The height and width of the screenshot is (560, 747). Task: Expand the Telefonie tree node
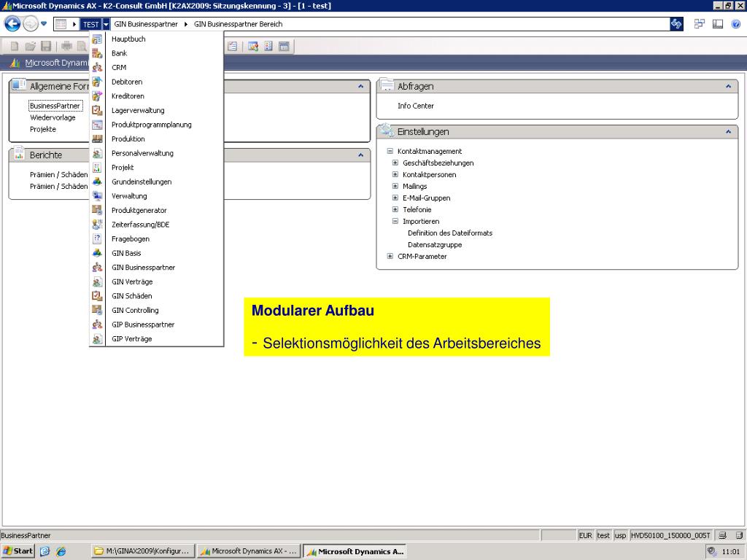[x=395, y=209]
